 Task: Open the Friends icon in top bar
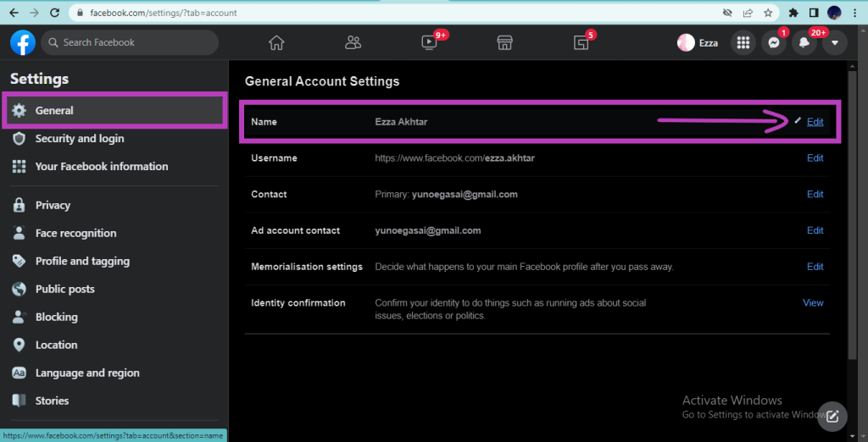click(353, 42)
